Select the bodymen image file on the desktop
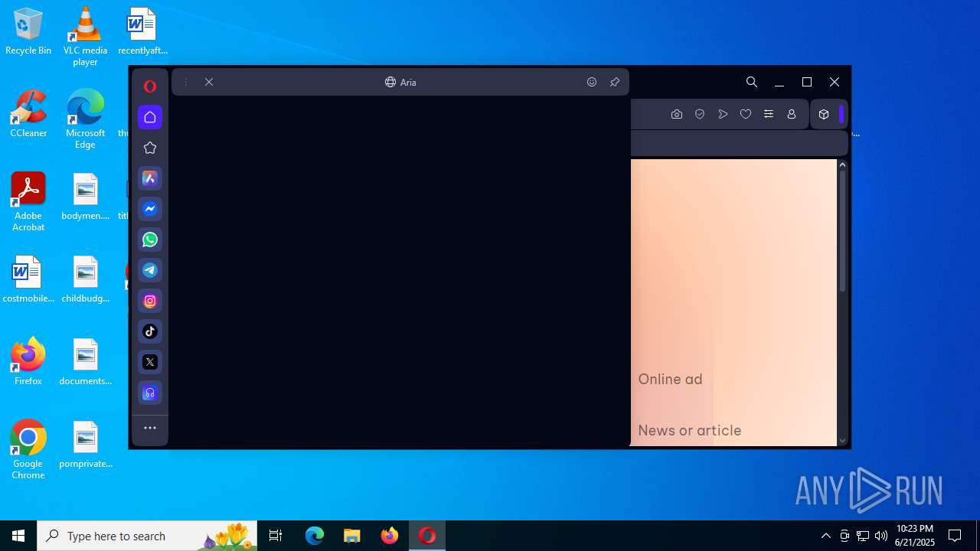The height and width of the screenshot is (551, 980). (x=85, y=197)
